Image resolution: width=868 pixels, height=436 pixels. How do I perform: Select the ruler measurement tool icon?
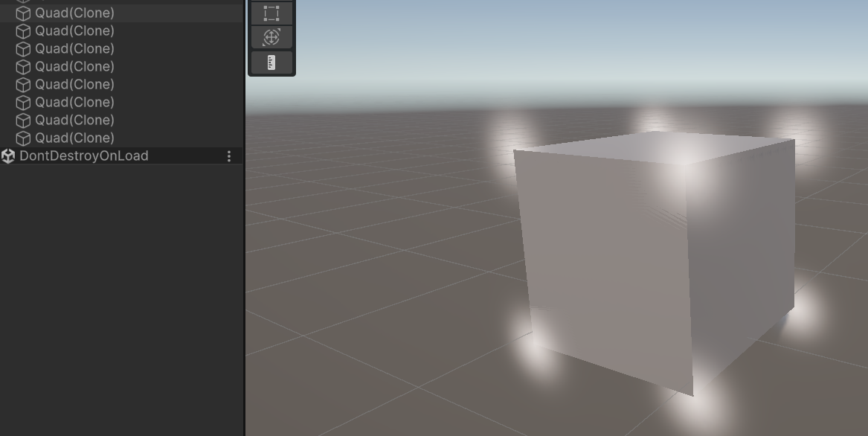271,62
